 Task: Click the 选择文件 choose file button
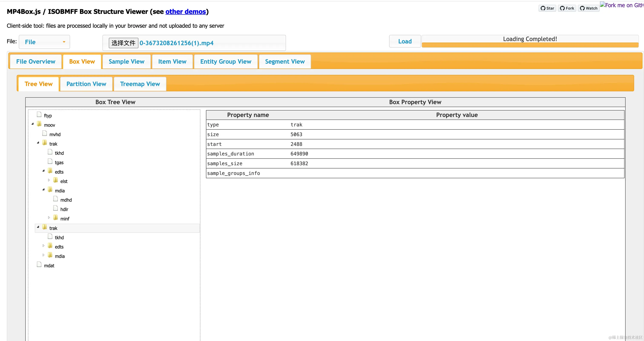click(x=124, y=43)
